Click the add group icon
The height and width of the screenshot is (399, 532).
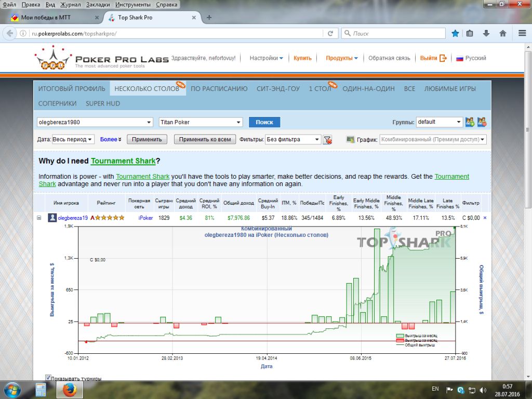point(470,122)
